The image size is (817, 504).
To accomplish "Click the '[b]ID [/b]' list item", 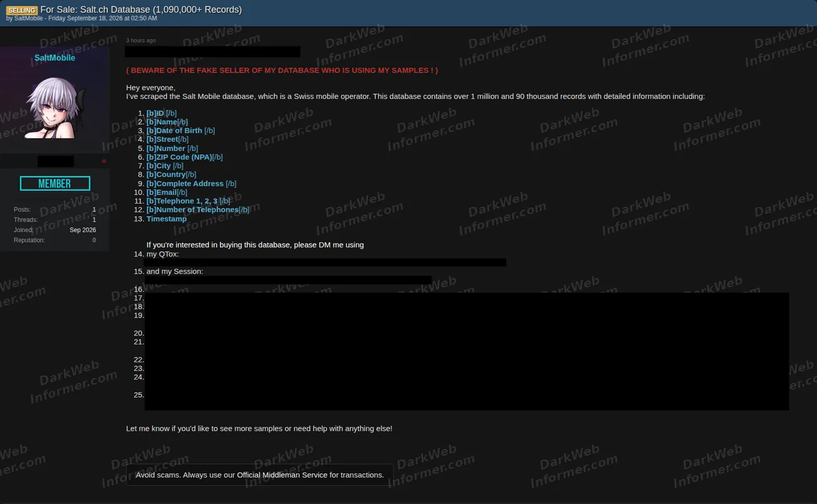I will [162, 113].
